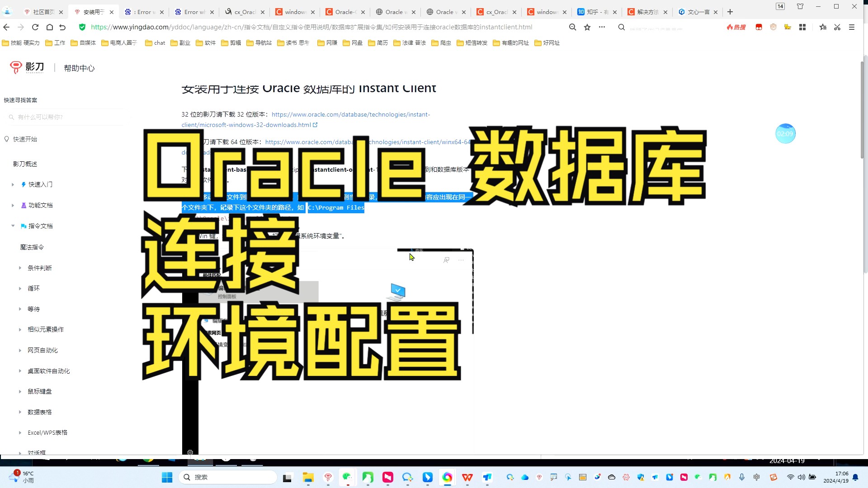Open the zoom magnifier in address bar
Viewport: 868px width, 488px height.
(x=573, y=27)
